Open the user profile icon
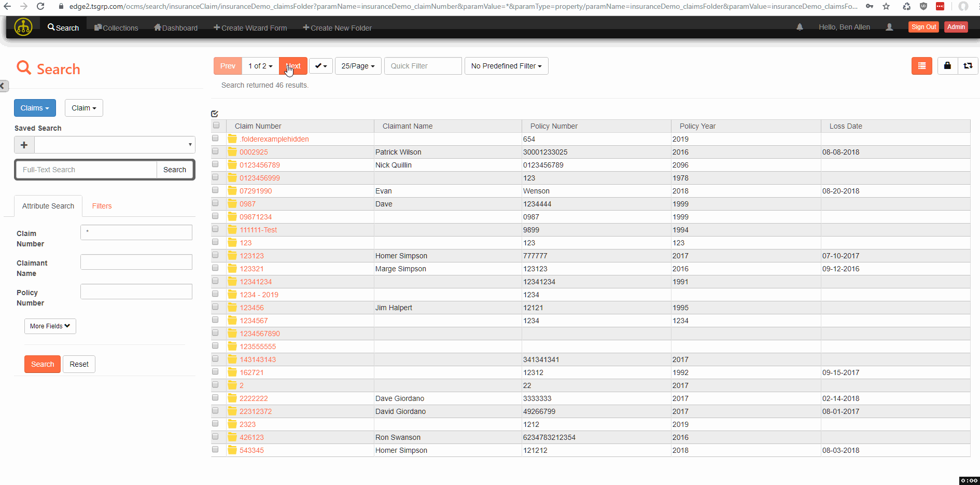 pyautogui.click(x=889, y=27)
